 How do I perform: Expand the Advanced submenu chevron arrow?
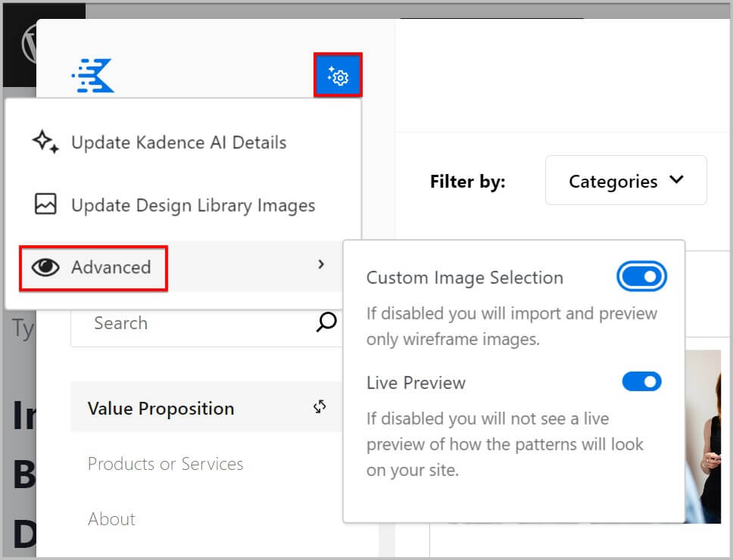[x=321, y=264]
